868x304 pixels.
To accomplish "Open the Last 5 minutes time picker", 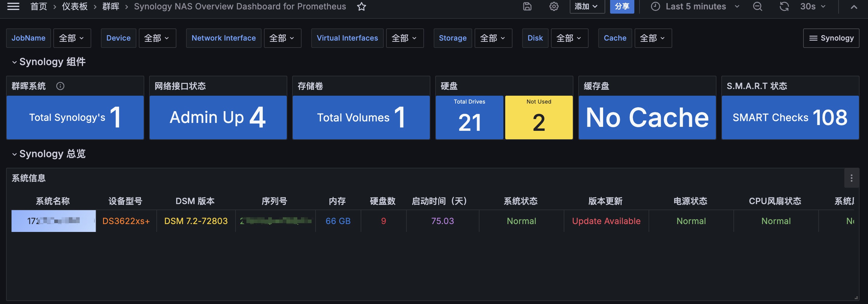I will pos(695,6).
